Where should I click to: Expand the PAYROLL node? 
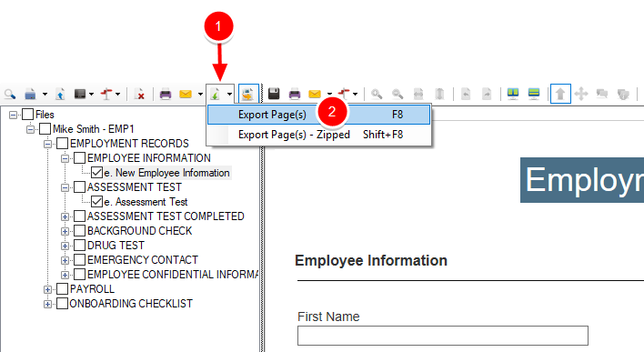coord(47,289)
